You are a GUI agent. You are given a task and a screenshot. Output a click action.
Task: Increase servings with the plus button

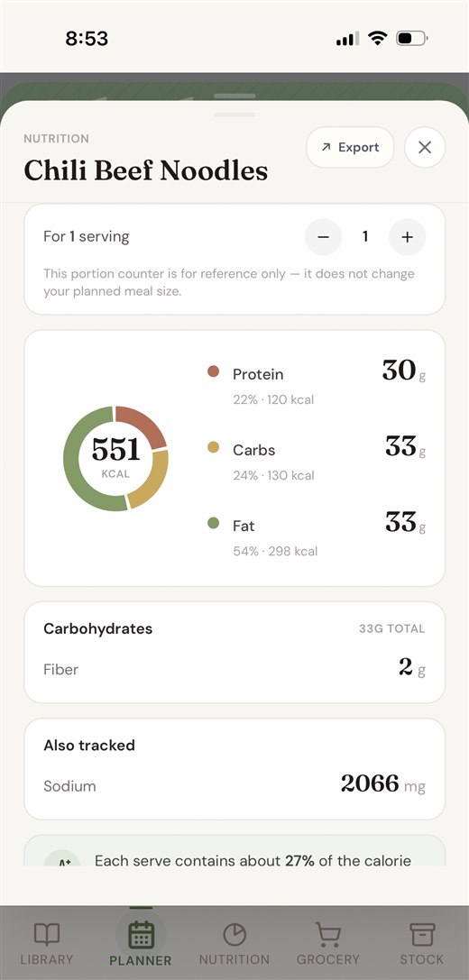pos(407,237)
